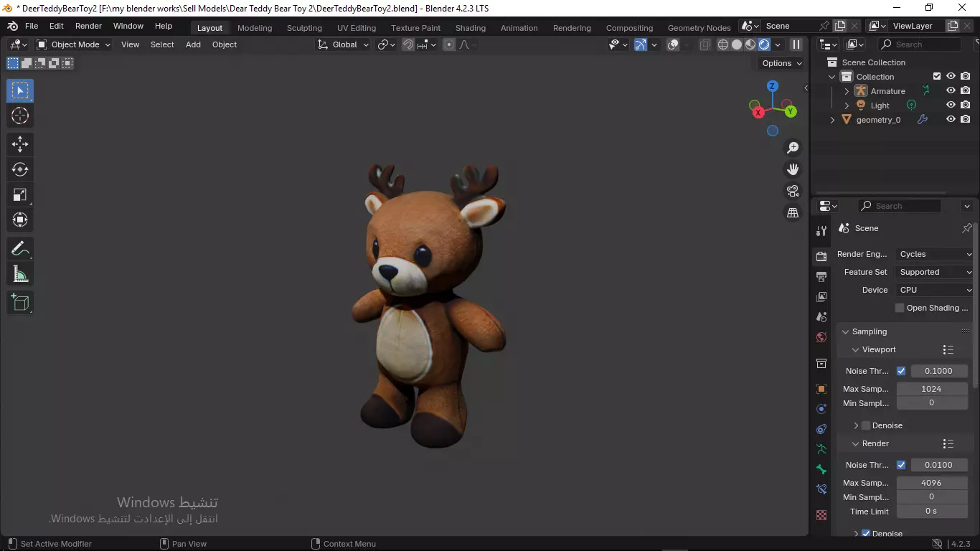Adjust Render Max Samples 4096 field

pyautogui.click(x=932, y=483)
